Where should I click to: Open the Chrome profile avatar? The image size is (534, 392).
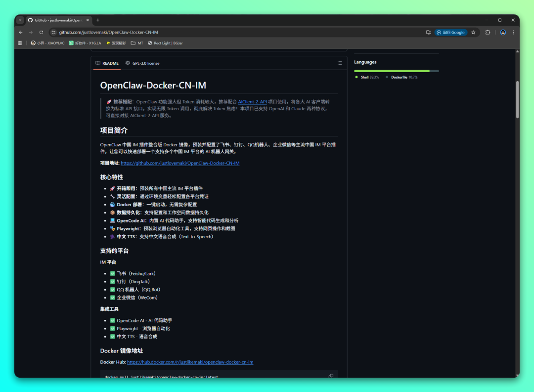pos(503,32)
